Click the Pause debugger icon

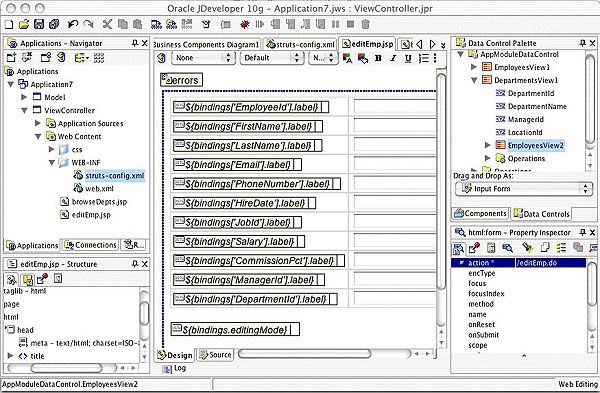coord(336,24)
